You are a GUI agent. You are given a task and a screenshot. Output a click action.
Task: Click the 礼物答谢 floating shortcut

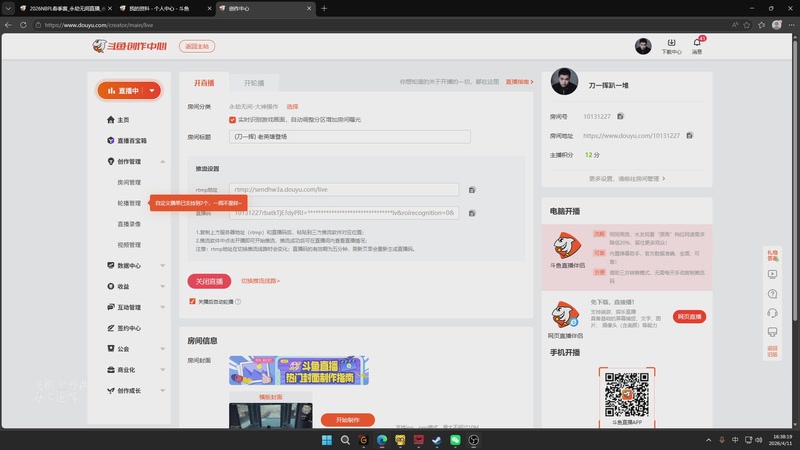772,255
